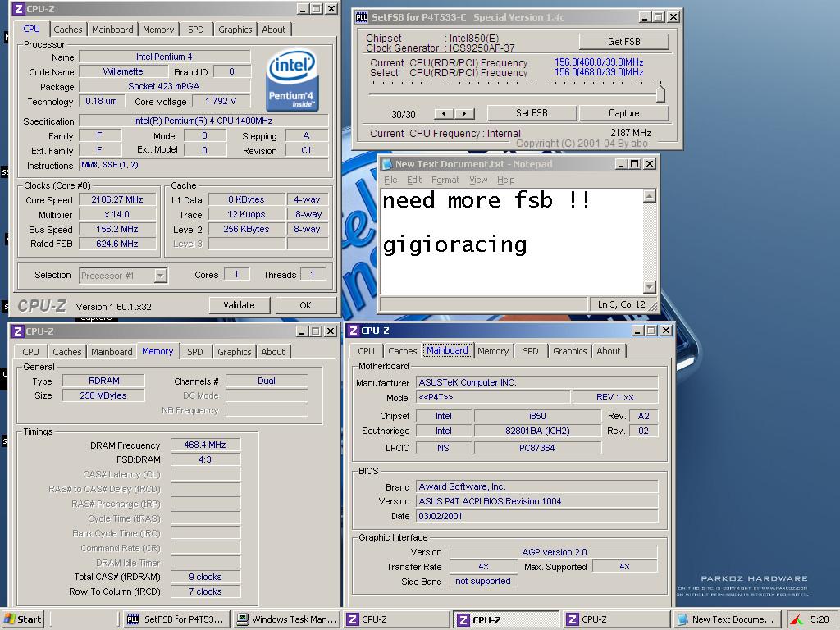Click inside the Notepad text area
This screenshot has height=630, width=840.
pos(512,241)
